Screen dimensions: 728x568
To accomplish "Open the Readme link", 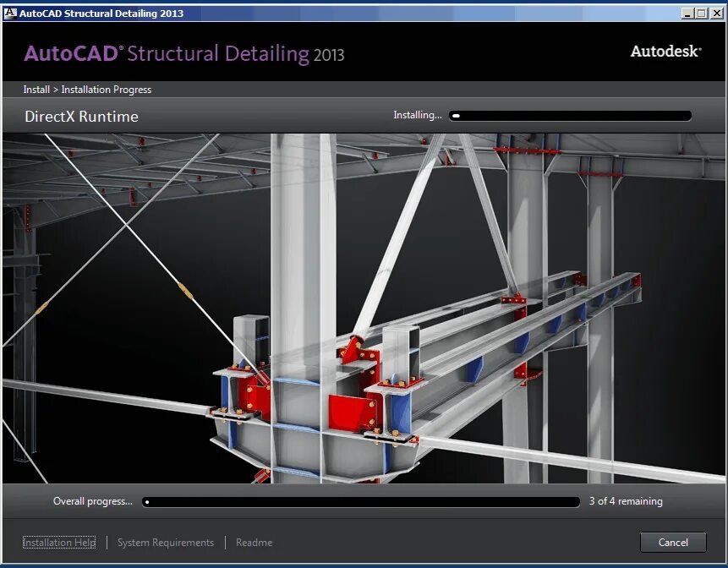I will 254,543.
